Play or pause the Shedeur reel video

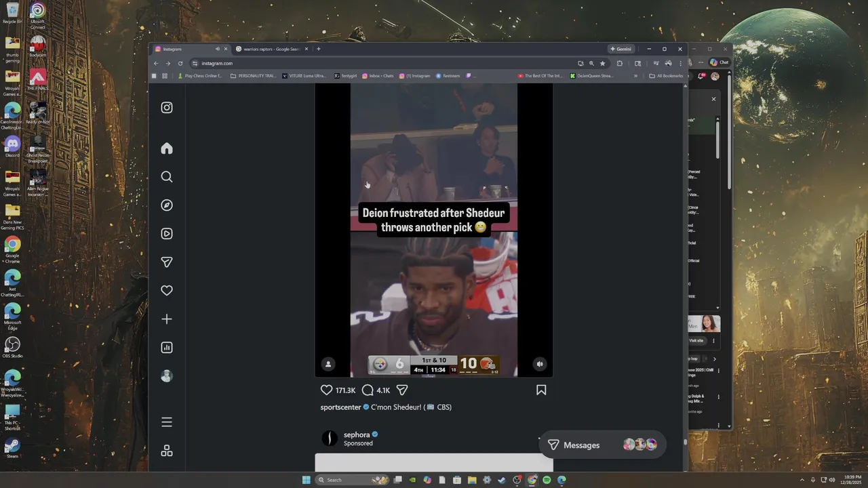pyautogui.click(x=434, y=230)
